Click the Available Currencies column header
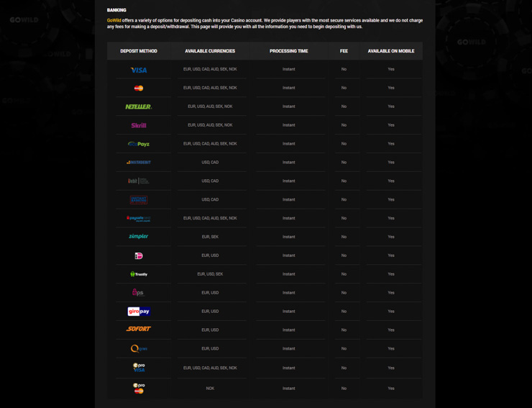Screen dimensions: 532x408 point(210,51)
